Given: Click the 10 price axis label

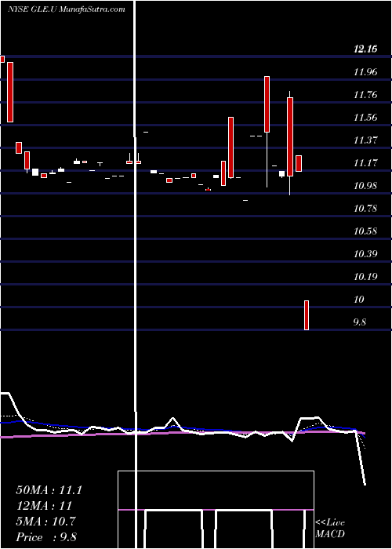Looking at the screenshot, I should 359,300.
